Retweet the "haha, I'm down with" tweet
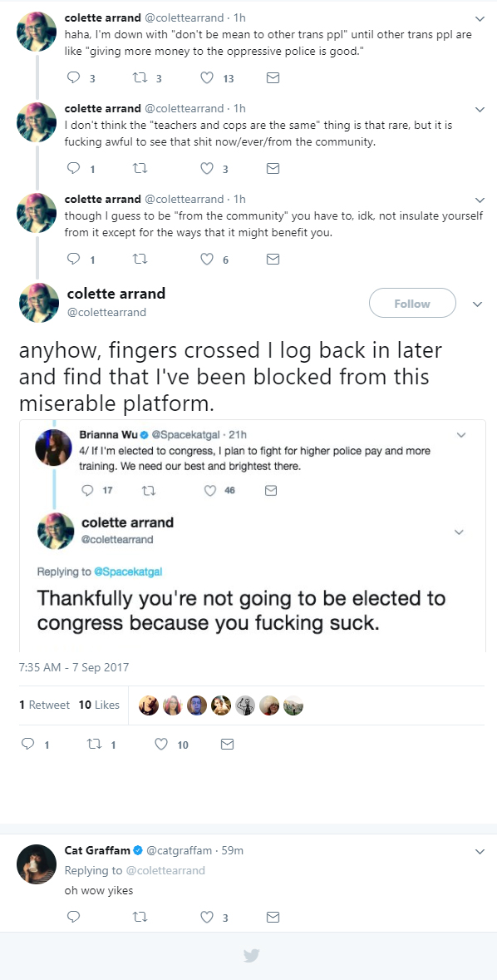This screenshot has height=980, width=497. click(x=140, y=78)
